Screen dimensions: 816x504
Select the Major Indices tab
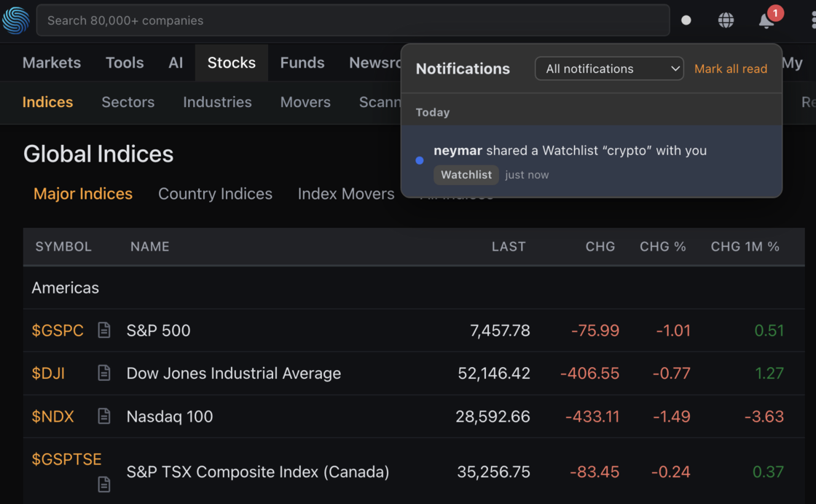coord(83,194)
